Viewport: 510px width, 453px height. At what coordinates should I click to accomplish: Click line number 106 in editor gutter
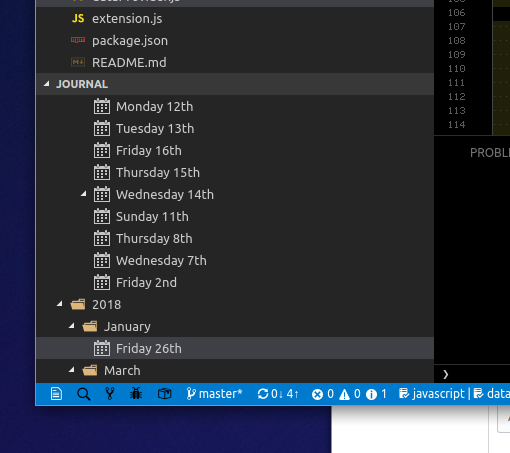tap(456, 13)
